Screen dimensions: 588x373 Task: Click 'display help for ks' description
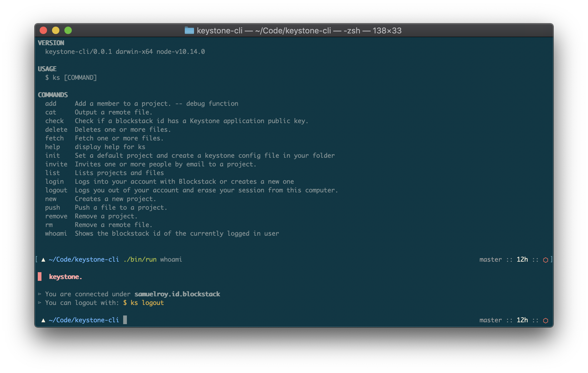(x=110, y=147)
